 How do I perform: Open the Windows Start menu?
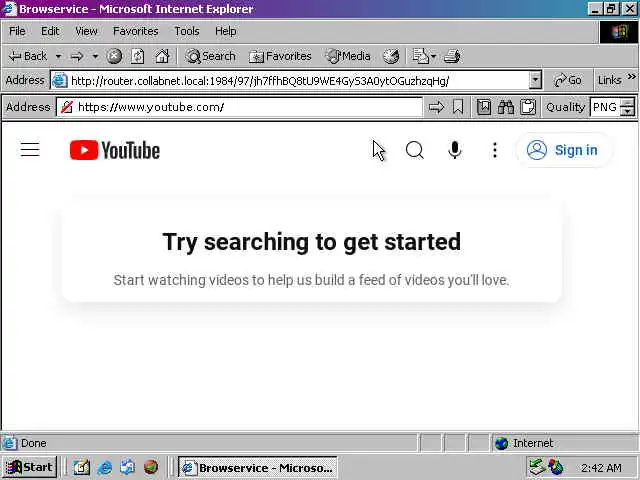click(29, 467)
